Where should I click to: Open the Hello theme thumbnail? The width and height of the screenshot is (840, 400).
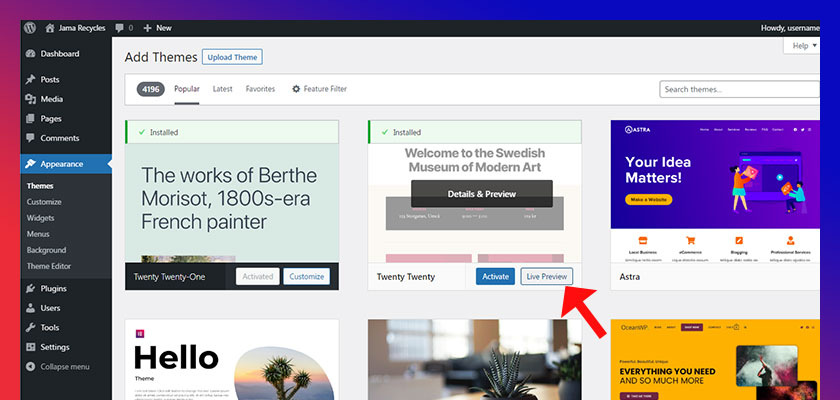tap(232, 360)
